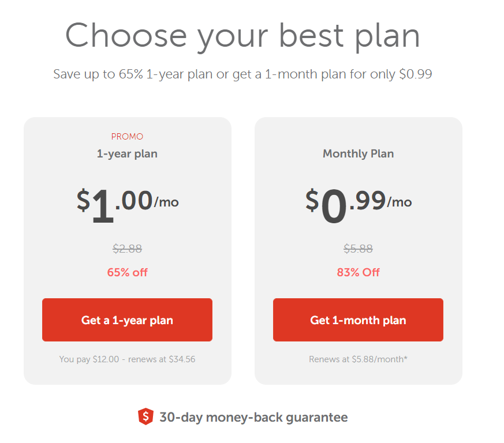Click the crossed-out $2.88 price
The width and height of the screenshot is (504, 443).
point(127,249)
